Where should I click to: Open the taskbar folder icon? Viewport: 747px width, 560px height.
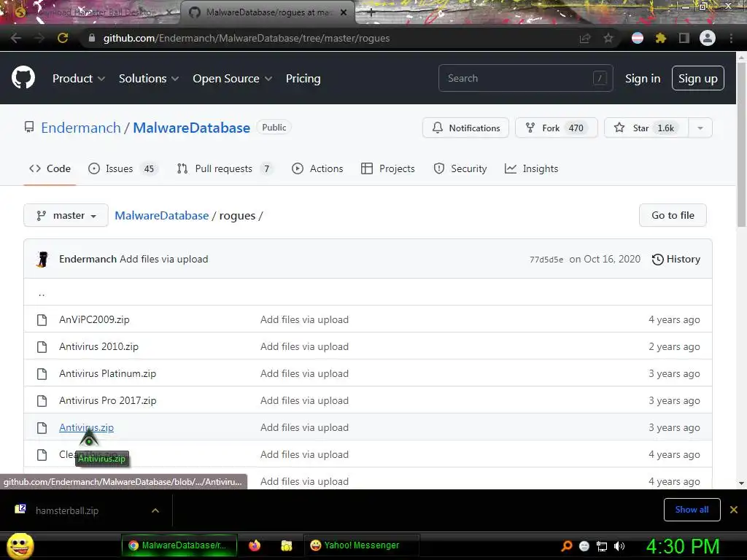point(286,545)
